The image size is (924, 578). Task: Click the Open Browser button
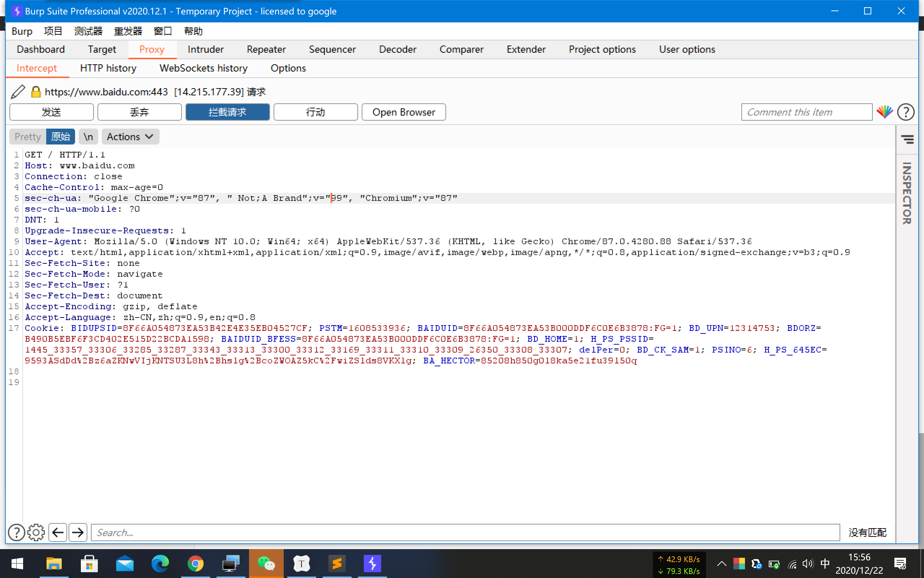[x=404, y=112]
